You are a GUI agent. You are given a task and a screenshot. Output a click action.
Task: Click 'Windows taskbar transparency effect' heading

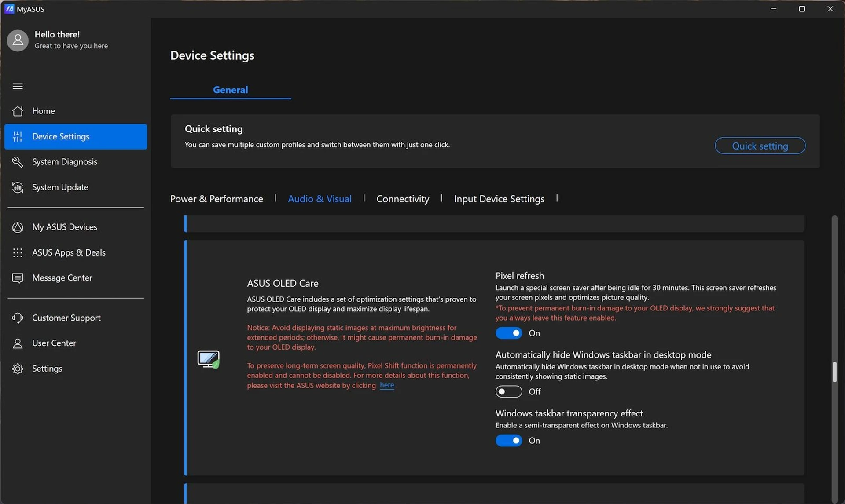coord(569,413)
